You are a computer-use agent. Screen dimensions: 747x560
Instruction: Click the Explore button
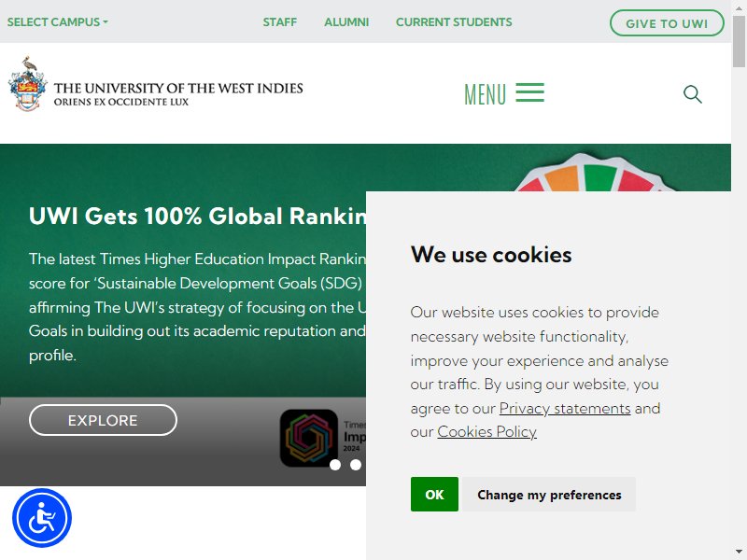[103, 420]
